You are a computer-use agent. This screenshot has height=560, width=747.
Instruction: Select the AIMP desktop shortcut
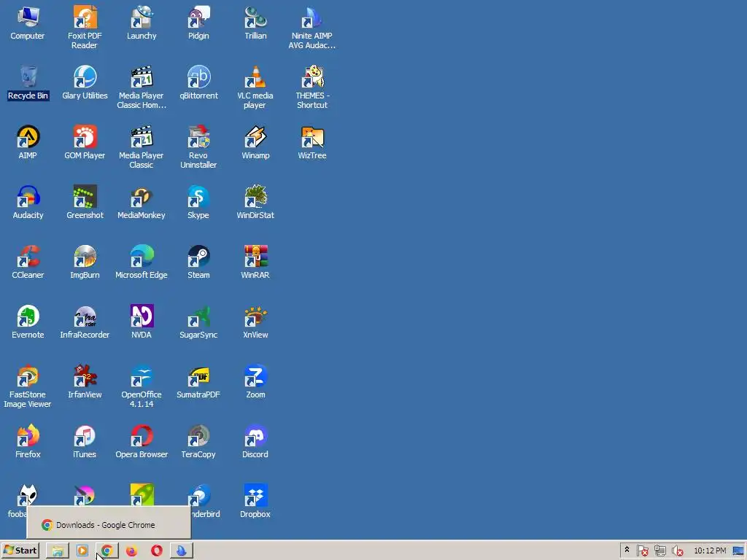pos(28,142)
